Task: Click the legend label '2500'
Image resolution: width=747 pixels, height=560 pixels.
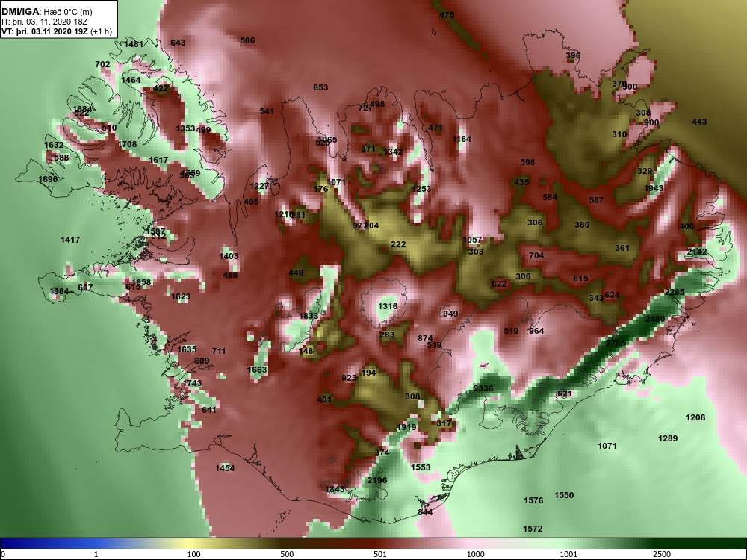Action: coord(661,554)
